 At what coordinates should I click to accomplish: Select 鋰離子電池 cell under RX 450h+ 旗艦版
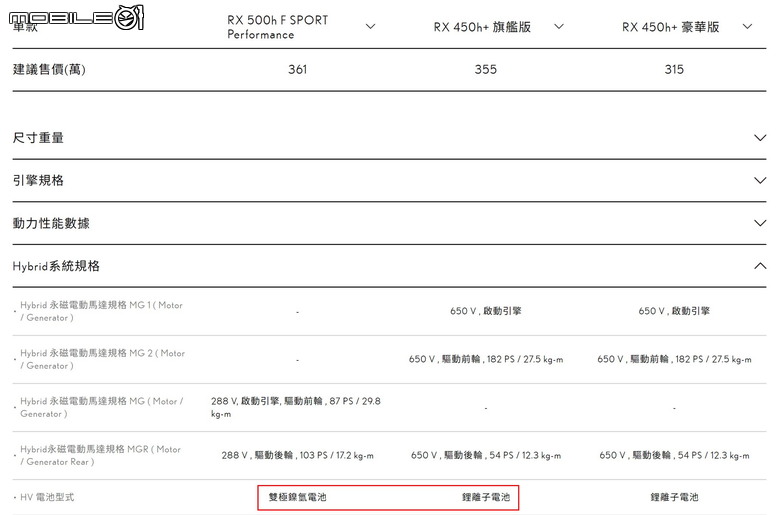486,497
